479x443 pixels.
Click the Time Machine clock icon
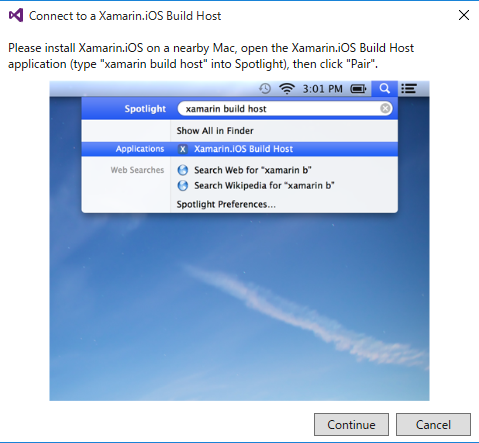pyautogui.click(x=265, y=89)
